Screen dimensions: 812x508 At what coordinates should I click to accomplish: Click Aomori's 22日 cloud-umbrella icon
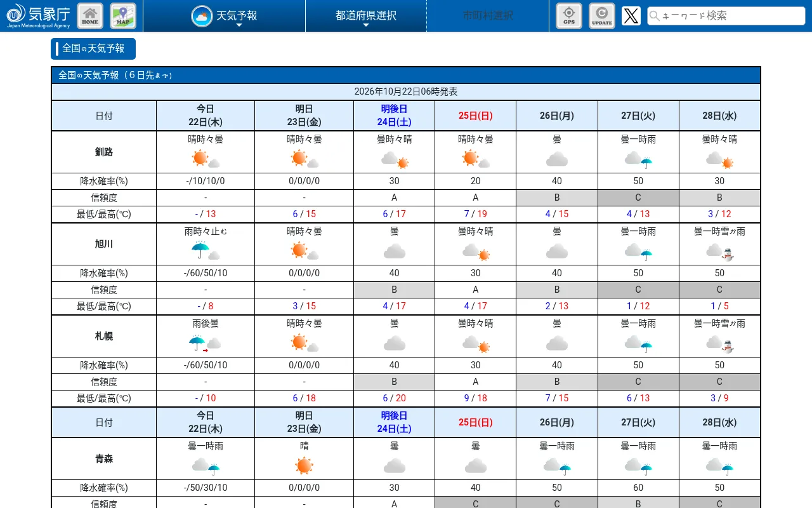[x=206, y=467]
